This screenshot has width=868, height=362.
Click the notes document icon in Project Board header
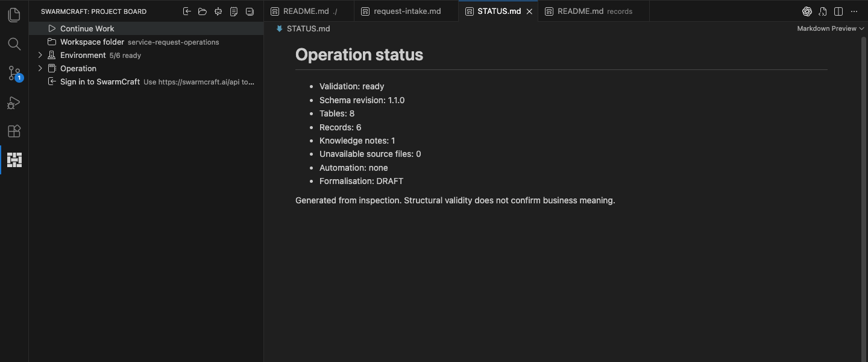[x=234, y=11]
